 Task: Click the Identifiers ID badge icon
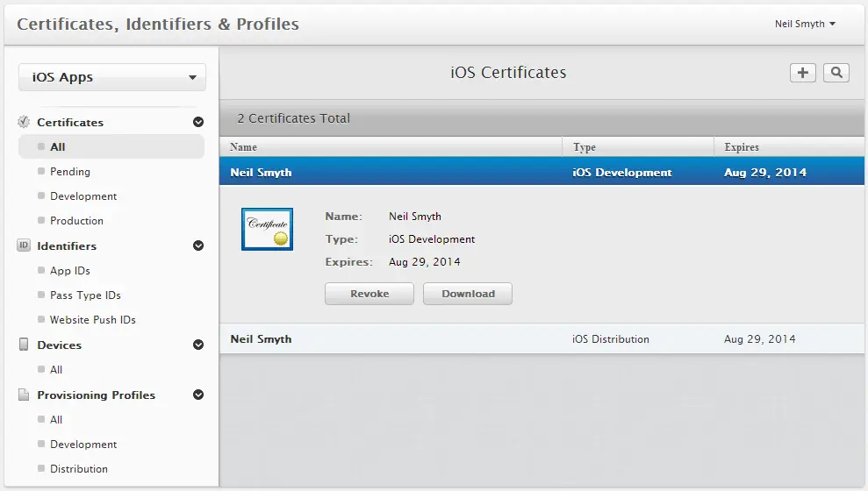pyautogui.click(x=24, y=245)
